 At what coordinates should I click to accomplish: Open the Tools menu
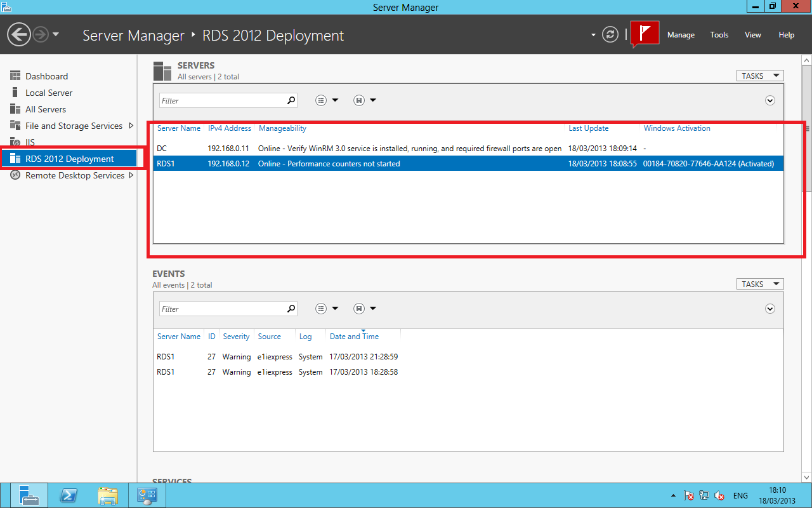(x=719, y=35)
